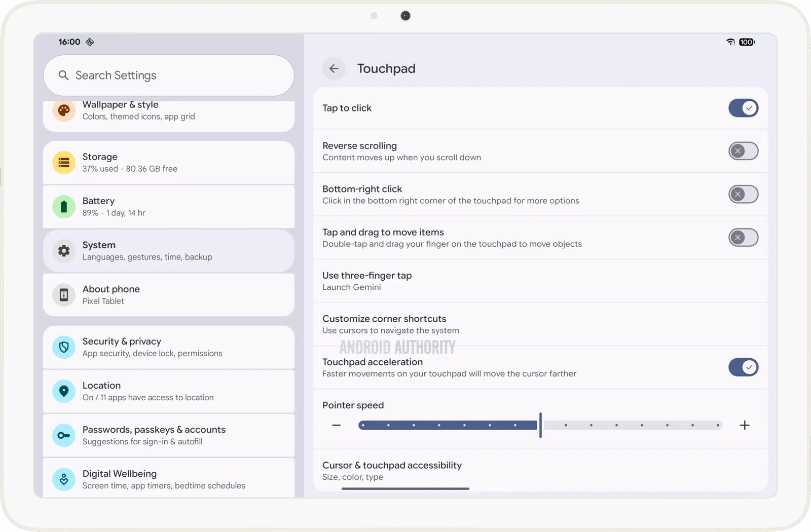The height and width of the screenshot is (532, 811).
Task: Increase pointer speed with plus button
Action: point(745,425)
